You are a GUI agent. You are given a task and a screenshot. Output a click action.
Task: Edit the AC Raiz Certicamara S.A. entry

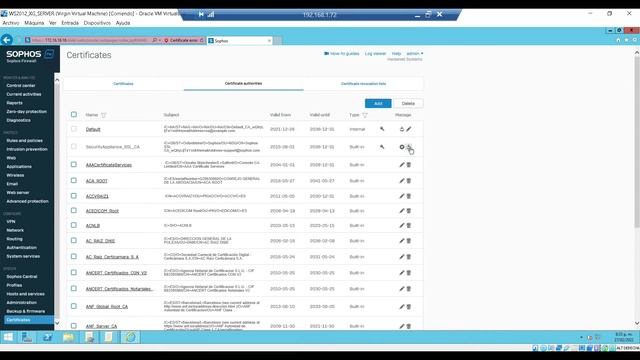402,257
